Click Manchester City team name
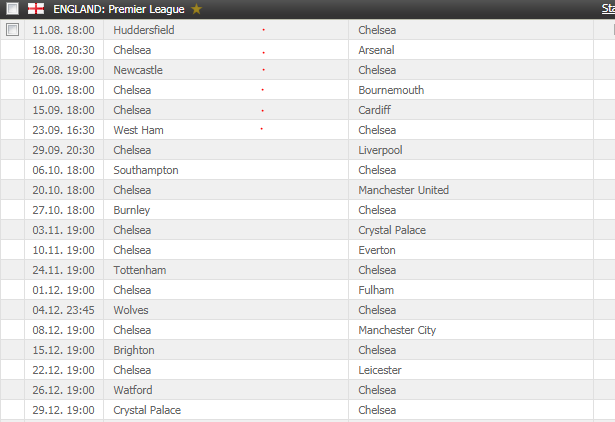Screen dimensions: 615x422 coord(397,330)
